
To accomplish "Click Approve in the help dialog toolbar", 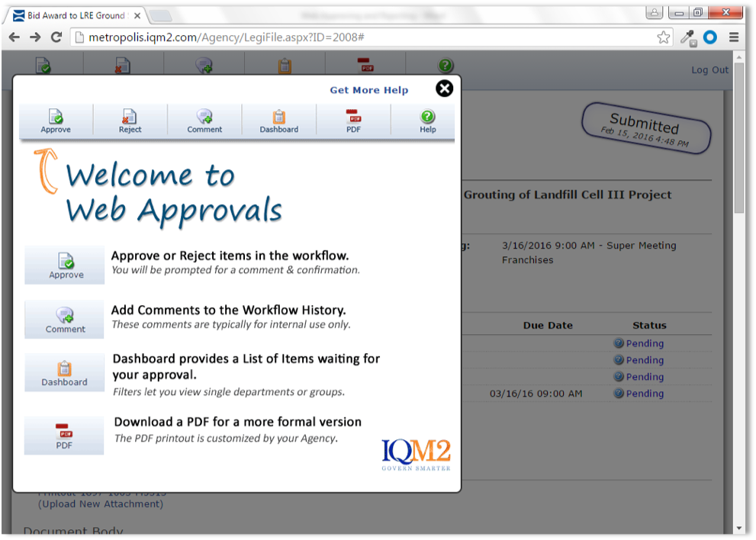I will tap(56, 121).
